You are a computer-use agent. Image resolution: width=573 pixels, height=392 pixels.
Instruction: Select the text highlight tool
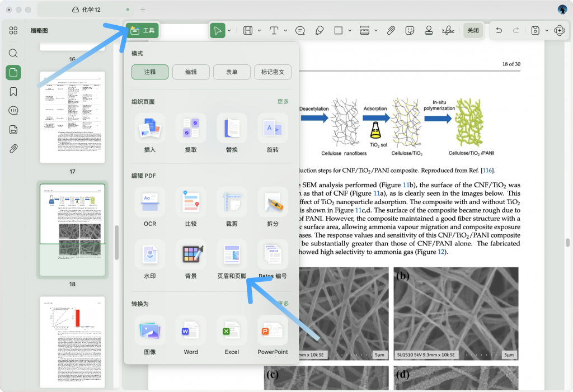click(248, 31)
